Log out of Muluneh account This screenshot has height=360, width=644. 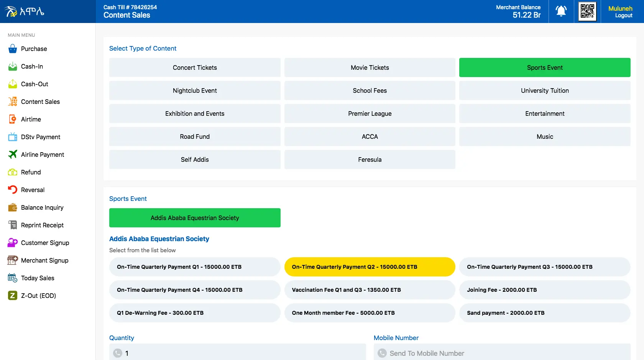pyautogui.click(x=623, y=16)
